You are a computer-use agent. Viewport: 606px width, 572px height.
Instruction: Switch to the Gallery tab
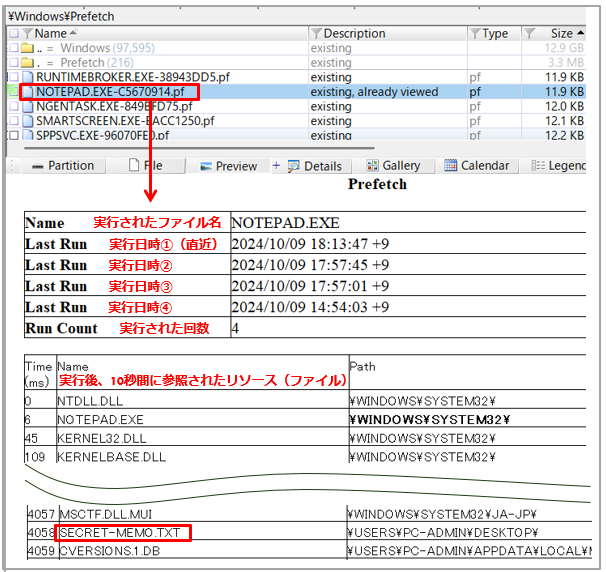(394, 166)
